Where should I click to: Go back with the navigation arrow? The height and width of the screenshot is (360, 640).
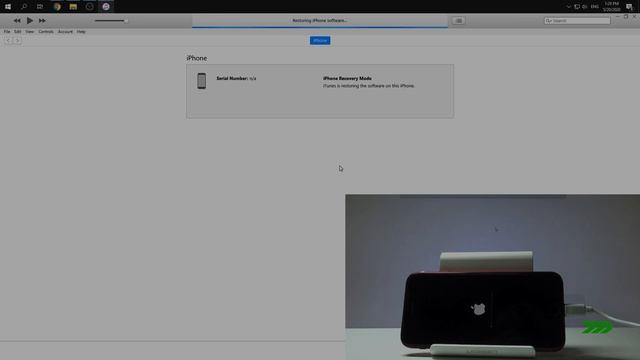(x=8, y=40)
